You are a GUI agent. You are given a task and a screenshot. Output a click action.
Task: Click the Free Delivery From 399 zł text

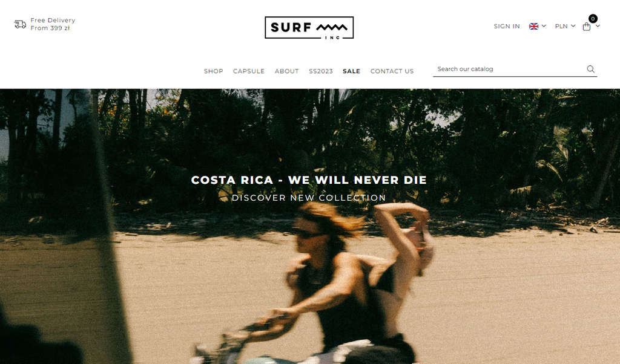[x=53, y=24]
